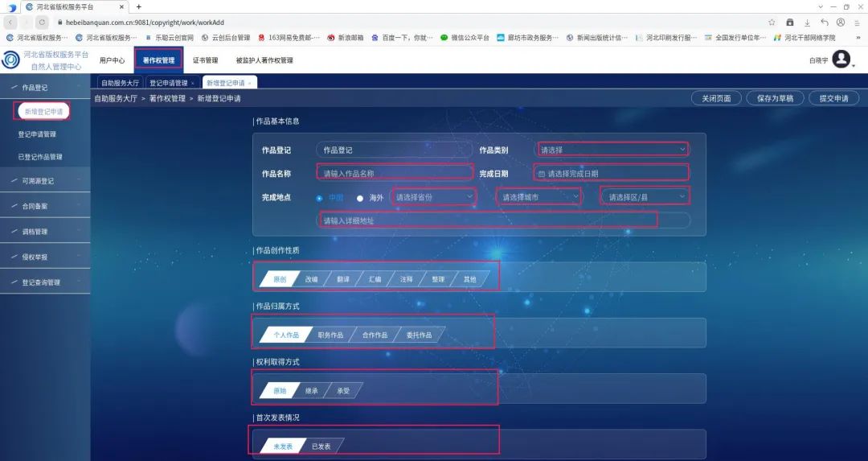This screenshot has height=461, width=868.
Task: Open the 作品类别 dropdown
Action: pyautogui.click(x=612, y=150)
